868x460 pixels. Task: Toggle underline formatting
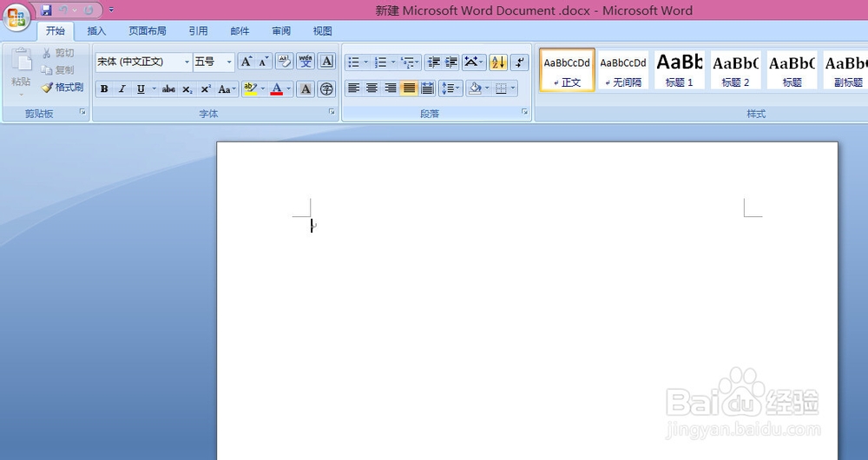point(141,89)
